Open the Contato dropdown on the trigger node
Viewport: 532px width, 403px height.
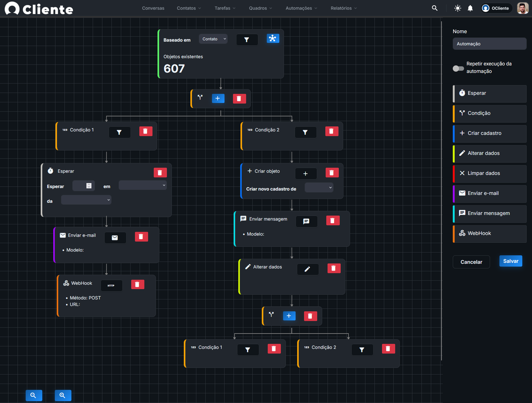213,39
